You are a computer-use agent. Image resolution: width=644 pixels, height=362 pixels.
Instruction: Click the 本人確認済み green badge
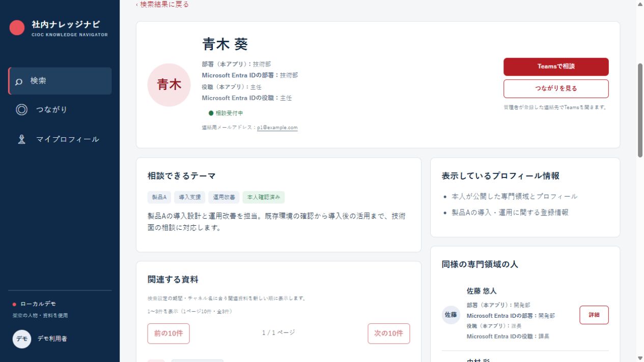pyautogui.click(x=263, y=197)
